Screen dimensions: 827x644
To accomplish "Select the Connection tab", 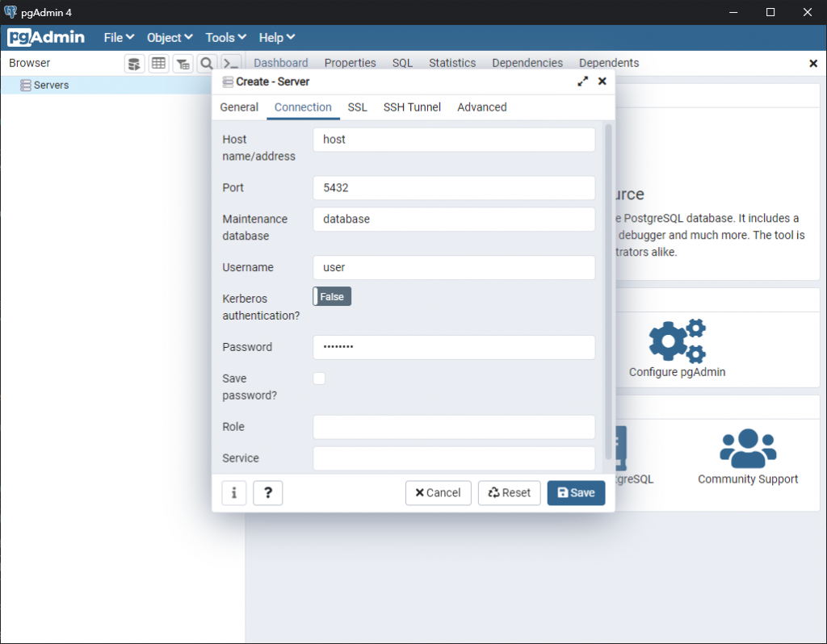I will [x=303, y=107].
